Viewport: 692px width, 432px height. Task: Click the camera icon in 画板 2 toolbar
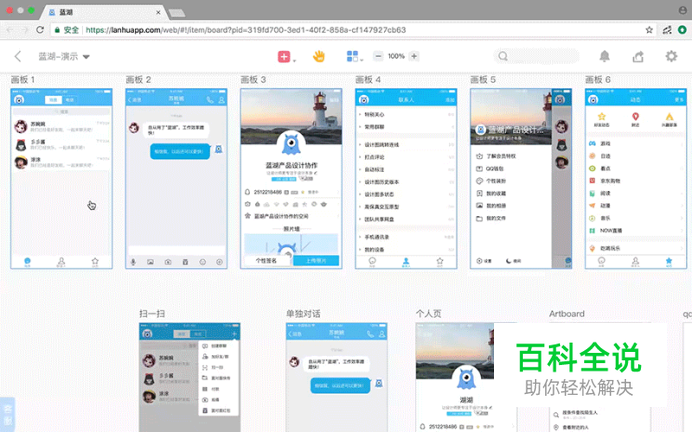168,262
